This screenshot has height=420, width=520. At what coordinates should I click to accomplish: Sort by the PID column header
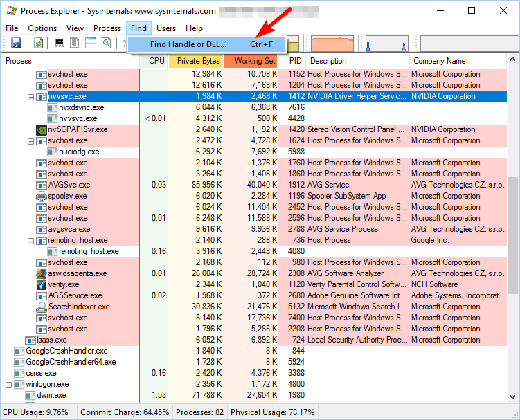pyautogui.click(x=292, y=61)
